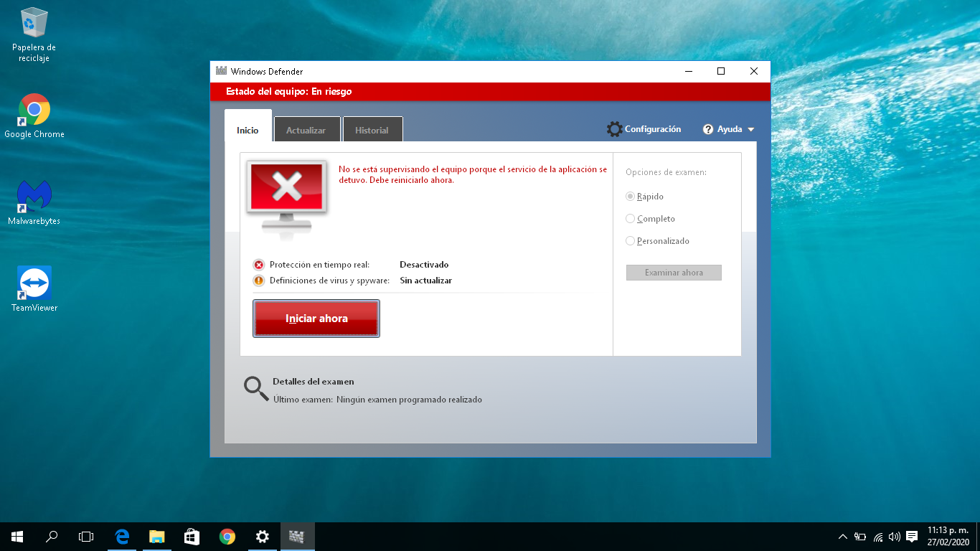Show hidden system tray icons
The width and height of the screenshot is (980, 551).
(x=843, y=537)
